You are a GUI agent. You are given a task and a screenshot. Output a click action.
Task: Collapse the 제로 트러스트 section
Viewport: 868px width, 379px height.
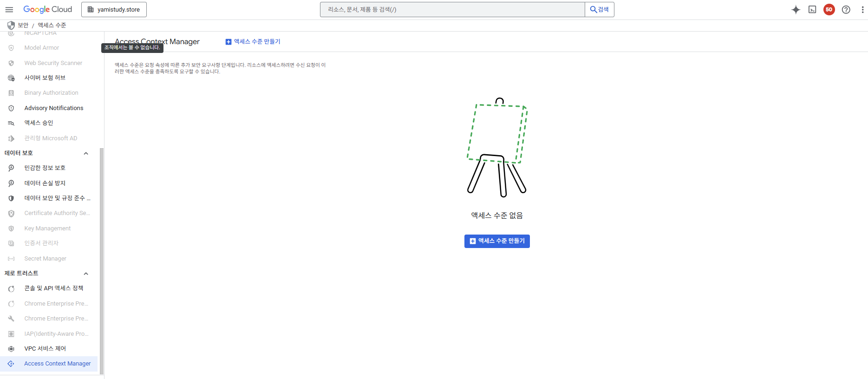[x=86, y=274]
